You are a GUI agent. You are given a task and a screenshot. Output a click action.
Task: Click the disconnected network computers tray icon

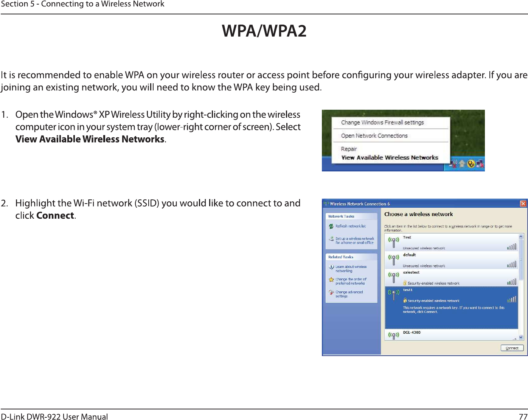[x=480, y=164]
